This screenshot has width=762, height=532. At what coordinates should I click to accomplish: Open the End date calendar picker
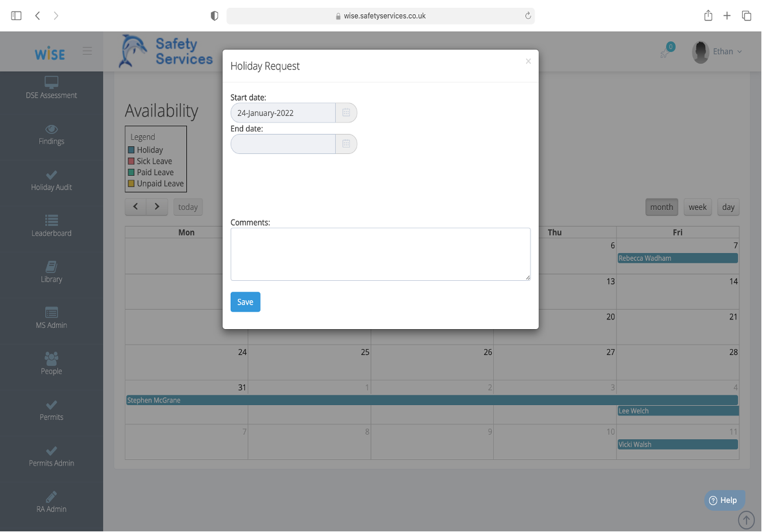[346, 144]
